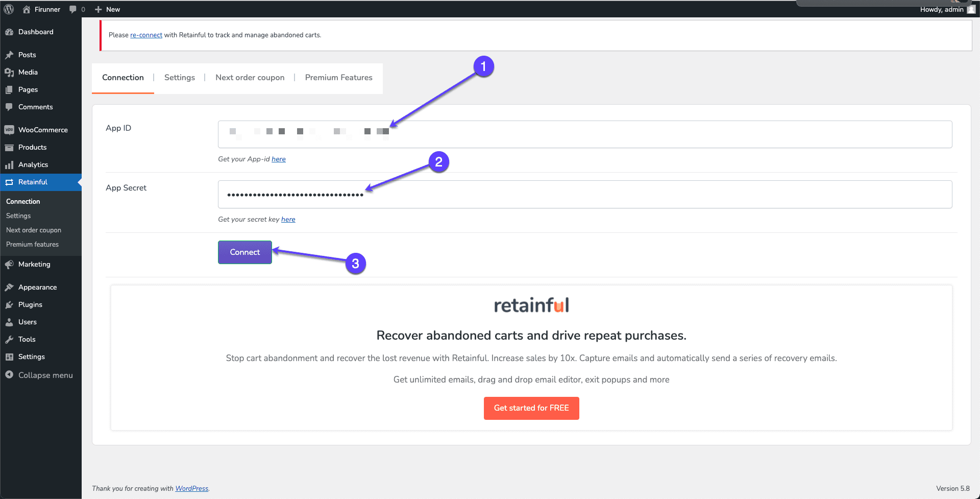Click the Connect button

pyautogui.click(x=245, y=252)
